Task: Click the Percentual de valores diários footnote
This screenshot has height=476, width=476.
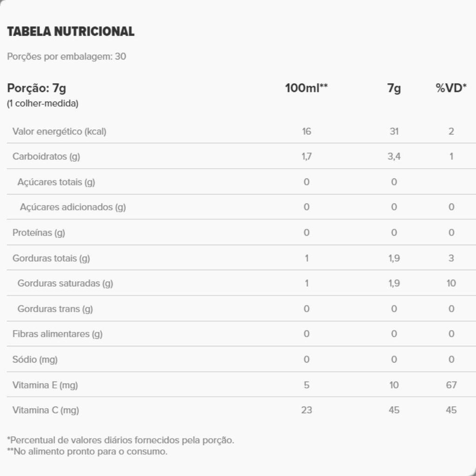Action: coord(121,440)
